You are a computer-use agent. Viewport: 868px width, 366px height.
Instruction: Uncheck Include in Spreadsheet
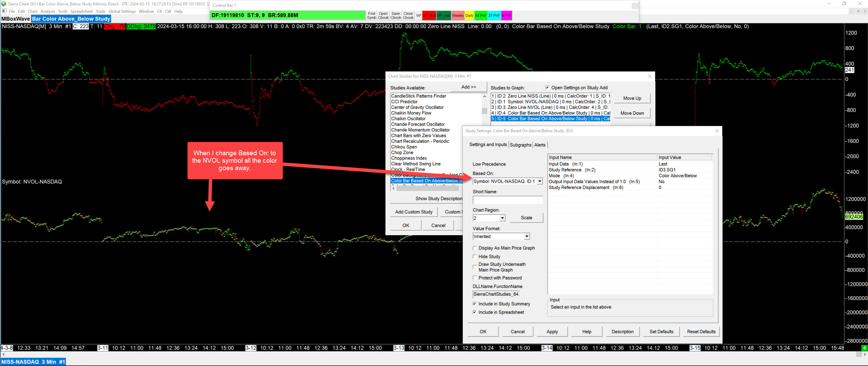(x=475, y=312)
